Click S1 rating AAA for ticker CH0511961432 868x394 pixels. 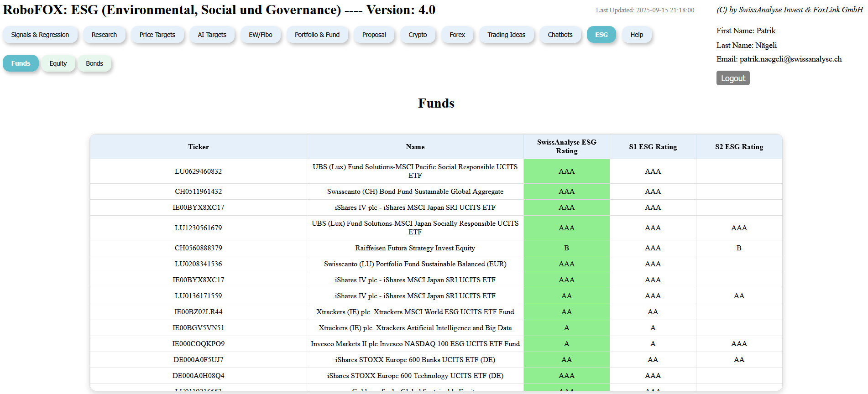point(653,192)
